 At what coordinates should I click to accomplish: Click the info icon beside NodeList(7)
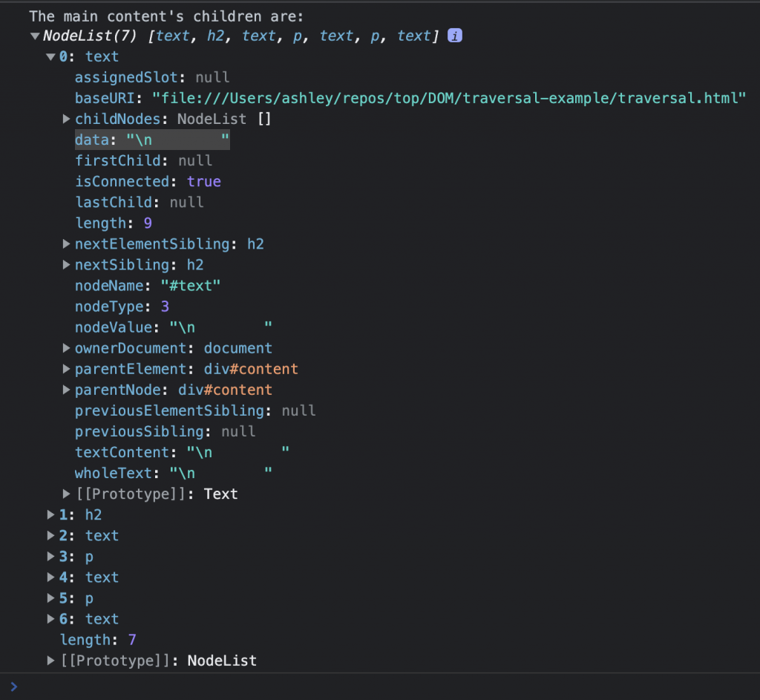pyautogui.click(x=455, y=36)
